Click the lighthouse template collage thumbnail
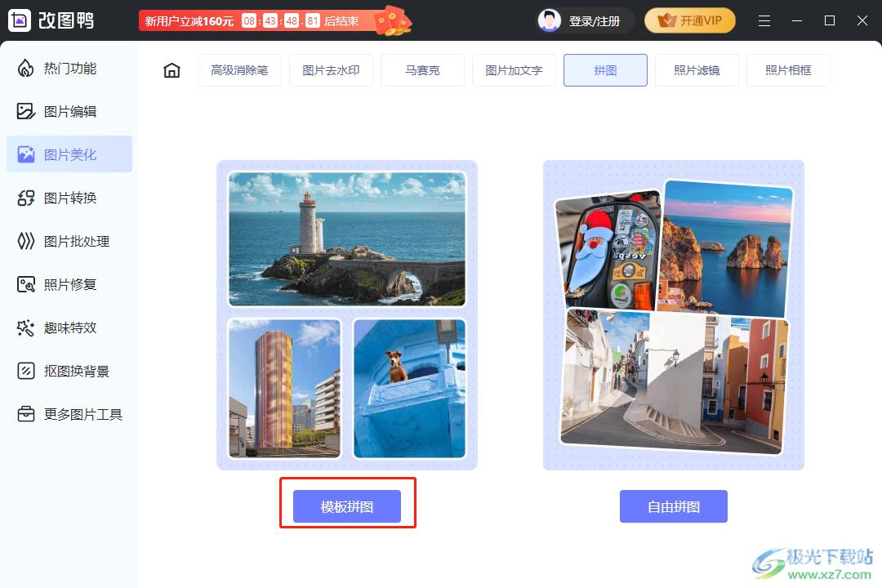This screenshot has height=588, width=882. [x=347, y=314]
